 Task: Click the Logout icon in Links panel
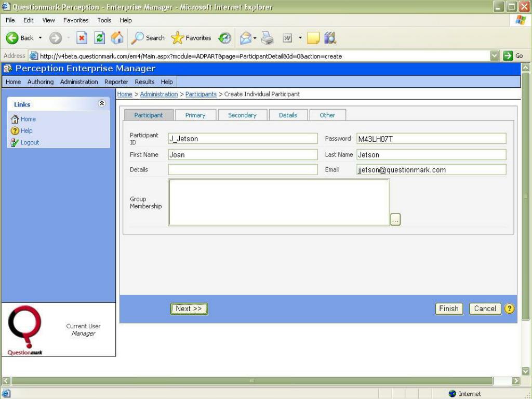click(15, 142)
